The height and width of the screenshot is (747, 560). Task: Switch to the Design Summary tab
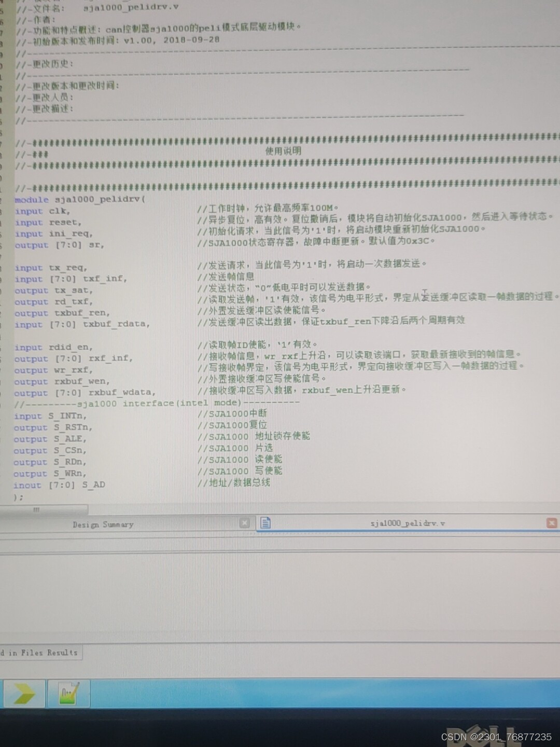103,524
